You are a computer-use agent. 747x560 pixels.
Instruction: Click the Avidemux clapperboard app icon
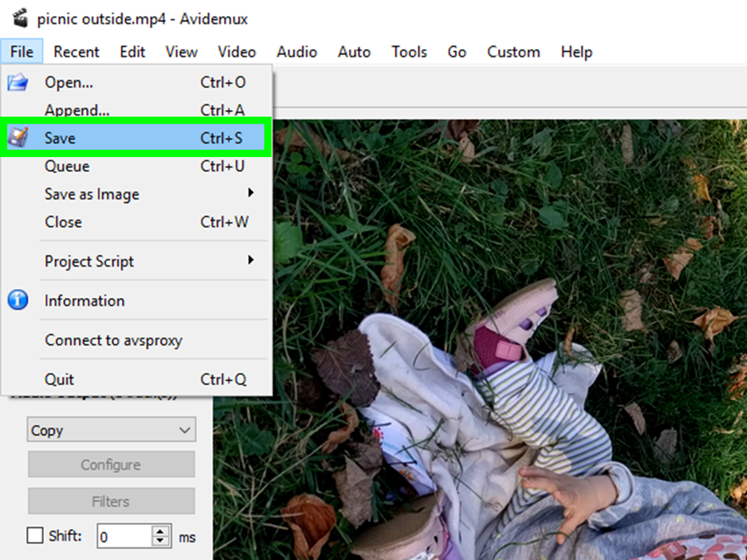[x=20, y=18]
